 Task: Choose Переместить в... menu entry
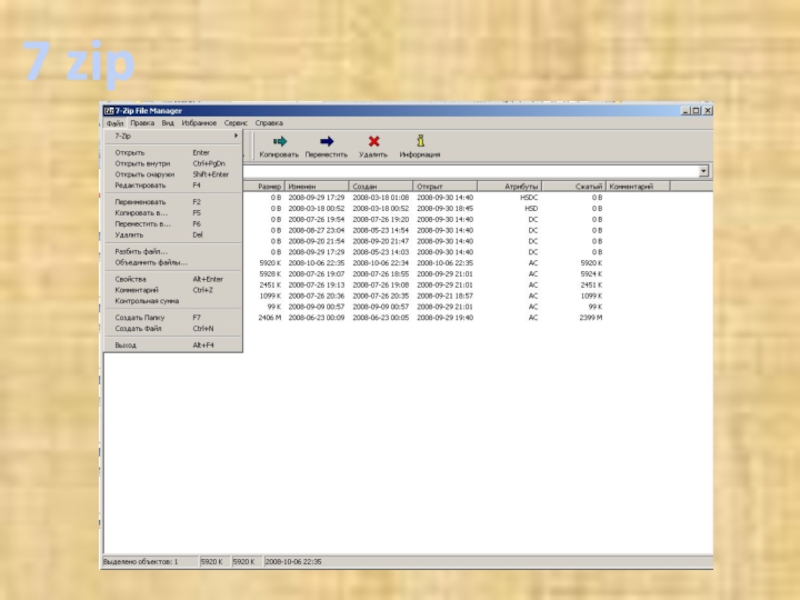click(173, 223)
